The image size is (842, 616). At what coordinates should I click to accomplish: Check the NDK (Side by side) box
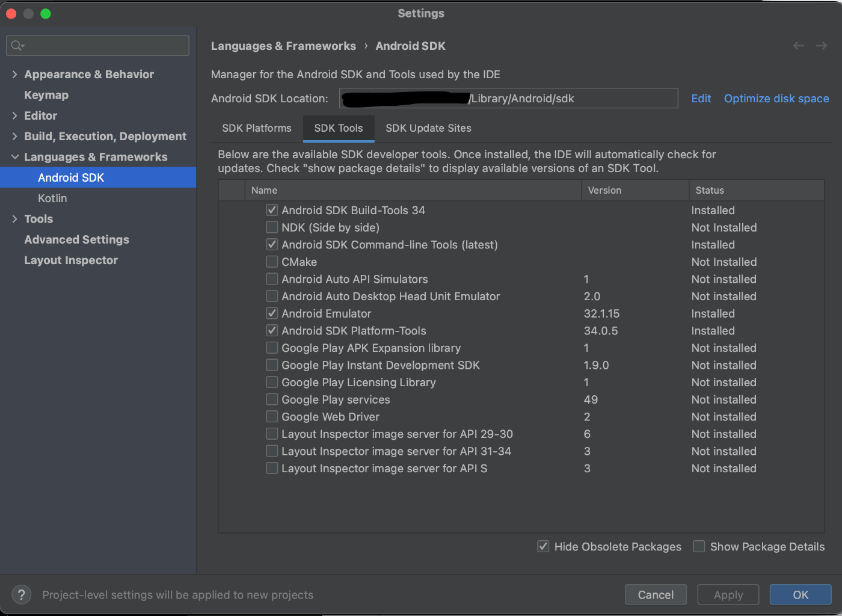click(272, 227)
